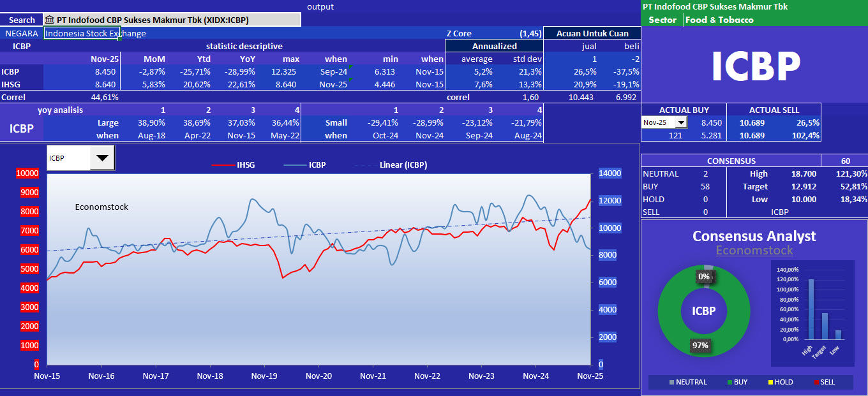Screen dimensions: 868x396
Task: Click the green BUY legend marker
Action: tap(728, 382)
